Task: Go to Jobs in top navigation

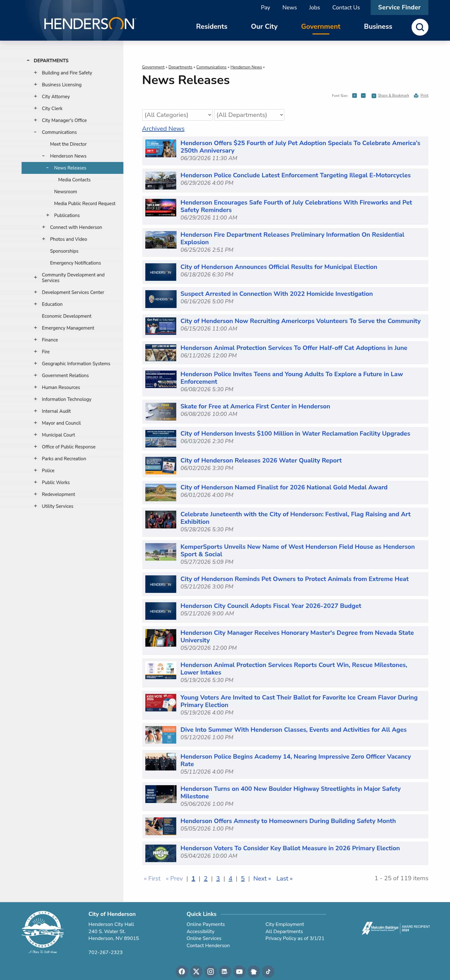Action: [x=314, y=7]
